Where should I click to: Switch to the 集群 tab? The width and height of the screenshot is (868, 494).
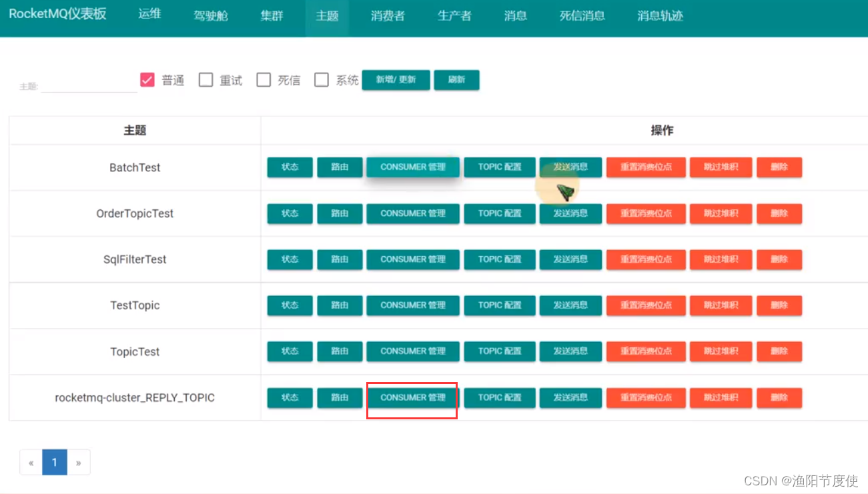tap(272, 15)
